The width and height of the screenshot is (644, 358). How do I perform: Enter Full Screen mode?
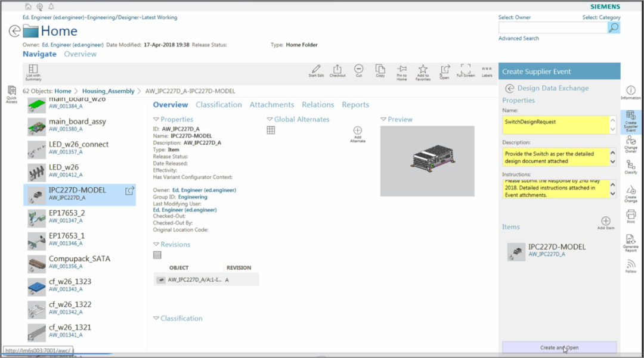pyautogui.click(x=466, y=70)
